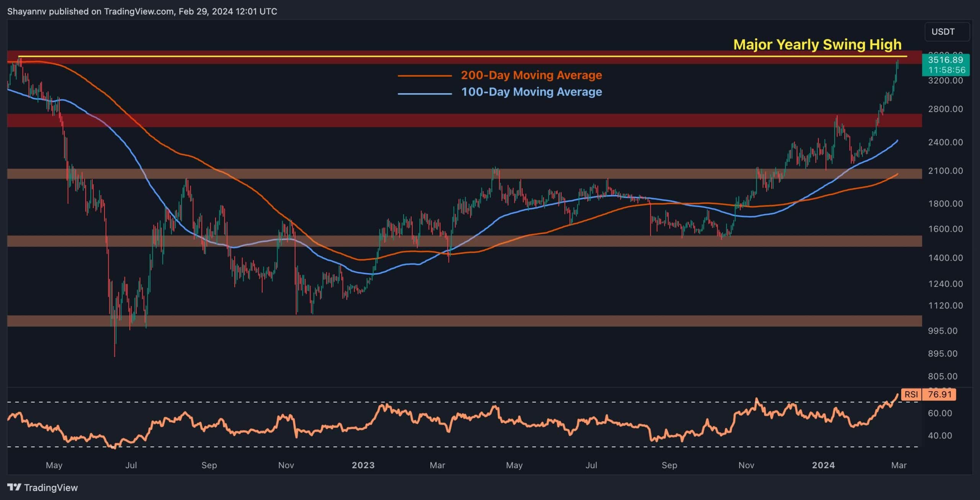This screenshot has height=500, width=980.
Task: Select the current price label 3516.89
Action: click(945, 60)
